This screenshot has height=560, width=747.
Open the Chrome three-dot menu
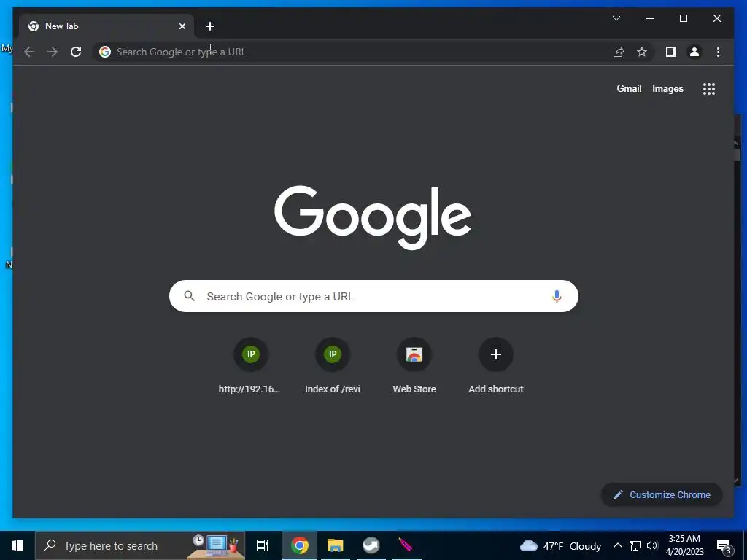tap(718, 52)
